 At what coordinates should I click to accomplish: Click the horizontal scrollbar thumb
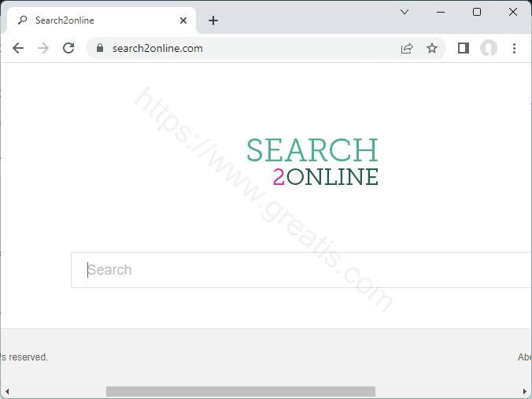[x=240, y=391]
